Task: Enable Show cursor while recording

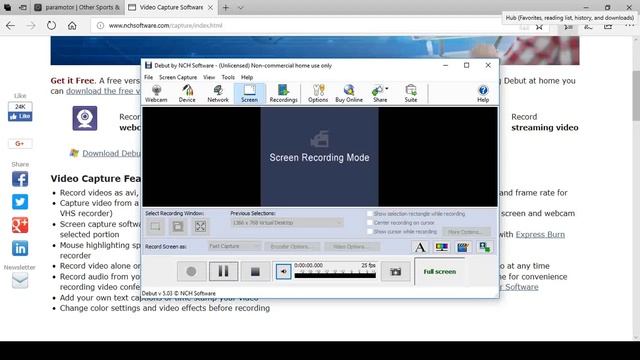Action: click(x=370, y=231)
